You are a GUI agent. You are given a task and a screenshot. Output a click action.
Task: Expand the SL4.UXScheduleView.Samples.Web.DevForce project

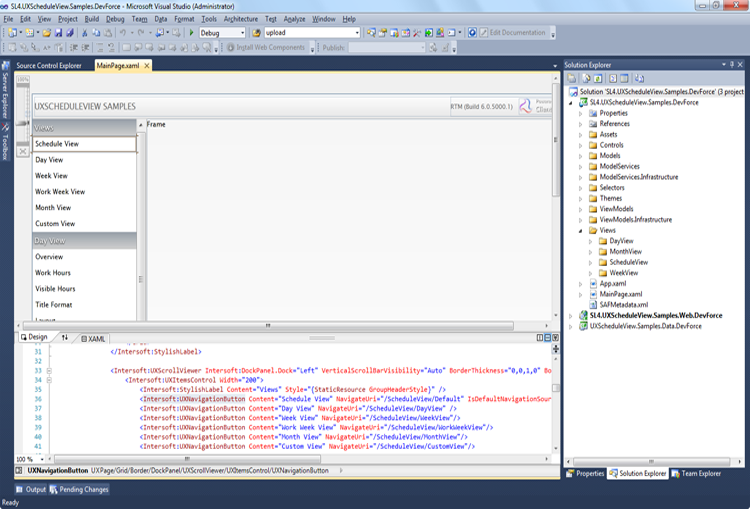[x=571, y=316]
